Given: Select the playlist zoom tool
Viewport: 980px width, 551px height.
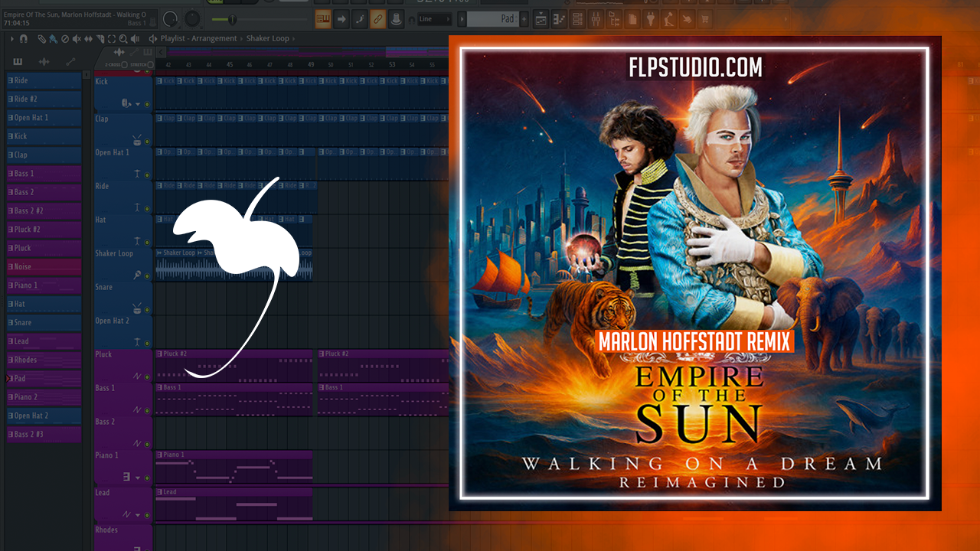Looking at the screenshot, I should (x=123, y=38).
